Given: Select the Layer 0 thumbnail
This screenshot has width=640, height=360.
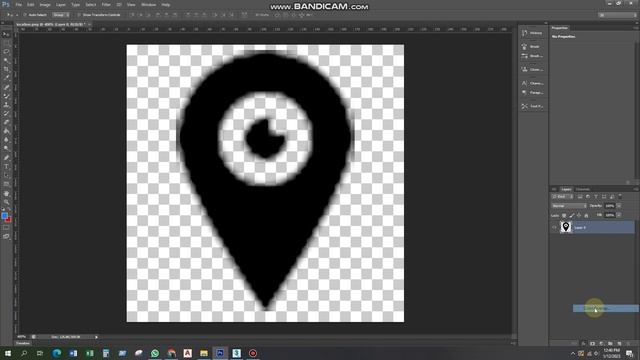Looking at the screenshot, I should 566,227.
